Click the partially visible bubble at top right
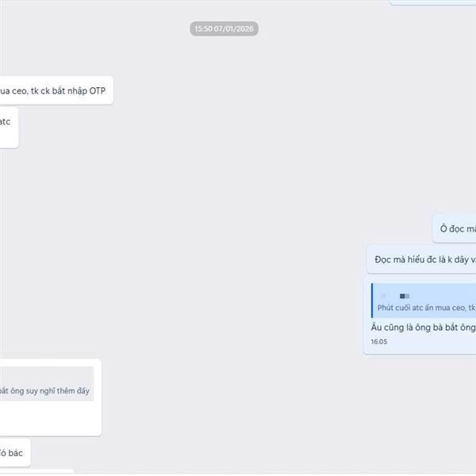Screen dimensions: 476x476 tap(432, 2)
